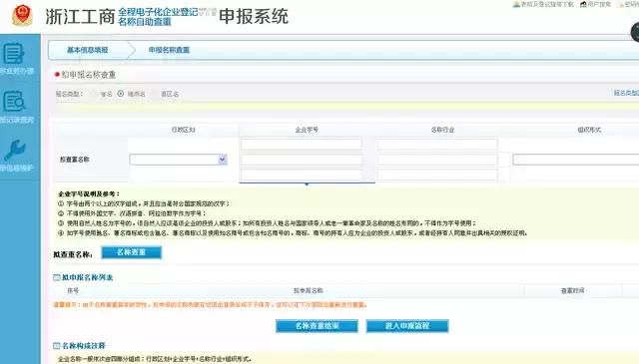Click the download icon before 表格及登记指南下载

tap(516, 4)
